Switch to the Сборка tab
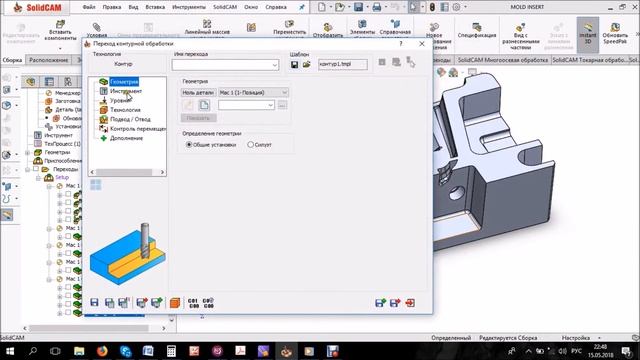 click(x=12, y=60)
